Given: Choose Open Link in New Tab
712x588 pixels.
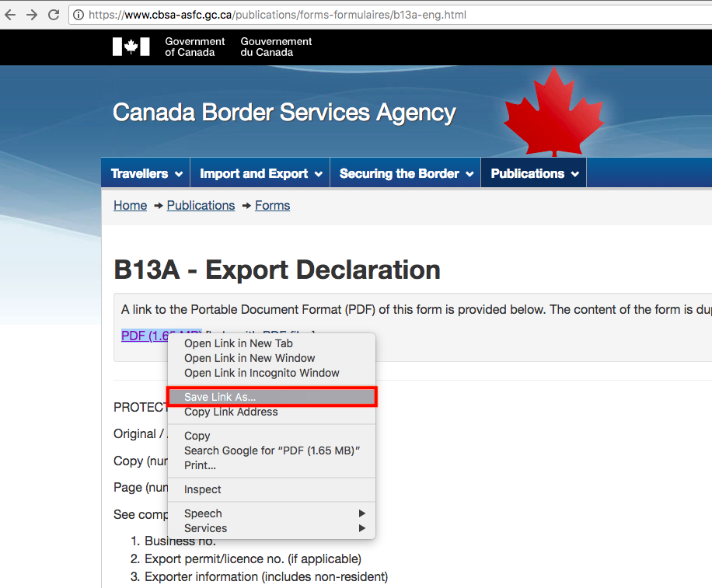Looking at the screenshot, I should [271, 343].
